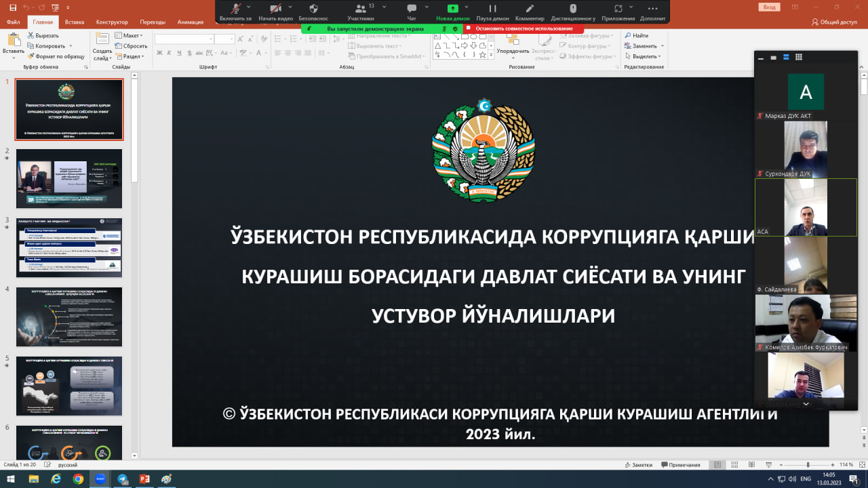868x488 pixels.
Task: Switch to the Вставка ribbon tab
Action: pos(74,22)
